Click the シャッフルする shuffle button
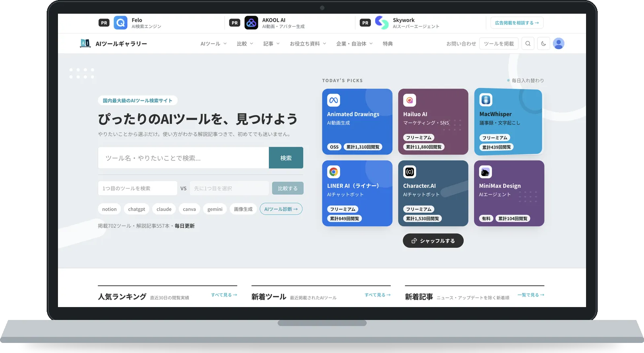 (x=433, y=241)
